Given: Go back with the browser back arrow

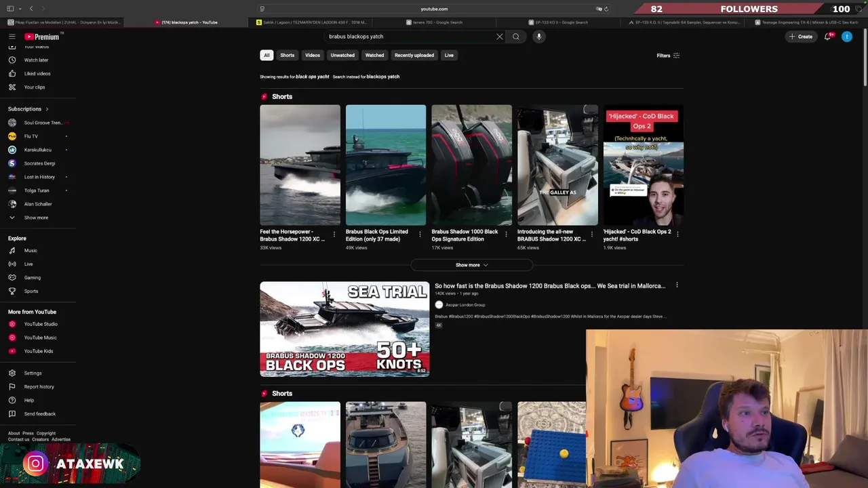Looking at the screenshot, I should (31, 9).
